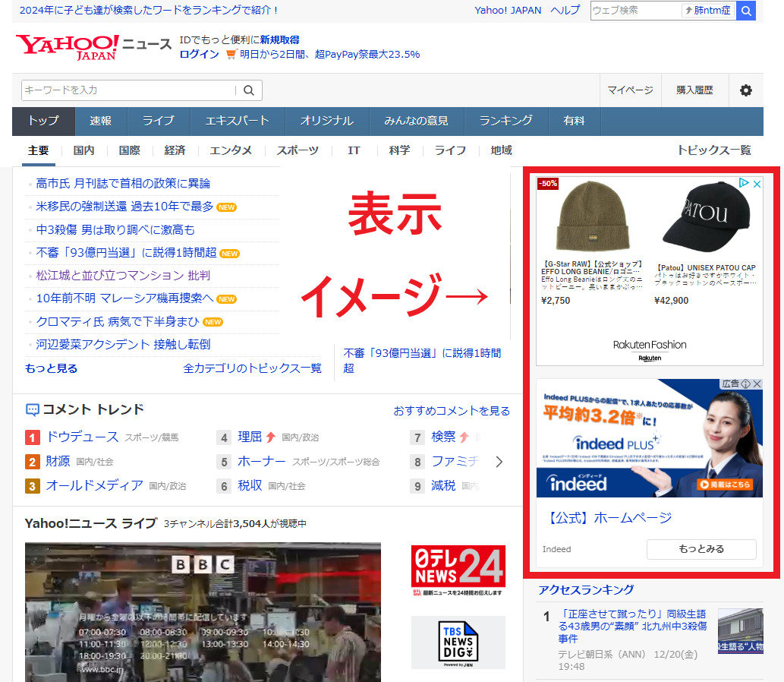
Task: Open 購入履歴
Action: tap(694, 90)
